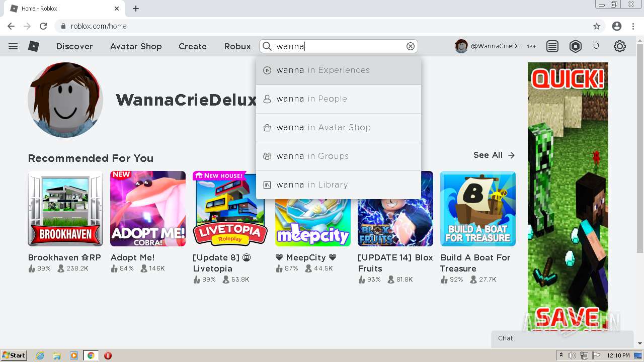Click inside the search input field

340,46
